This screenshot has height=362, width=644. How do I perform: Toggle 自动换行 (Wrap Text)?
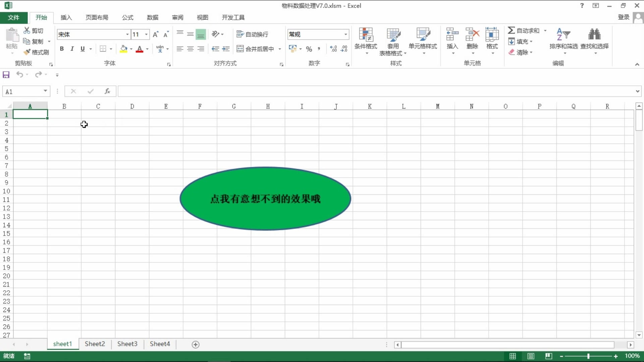tap(253, 34)
